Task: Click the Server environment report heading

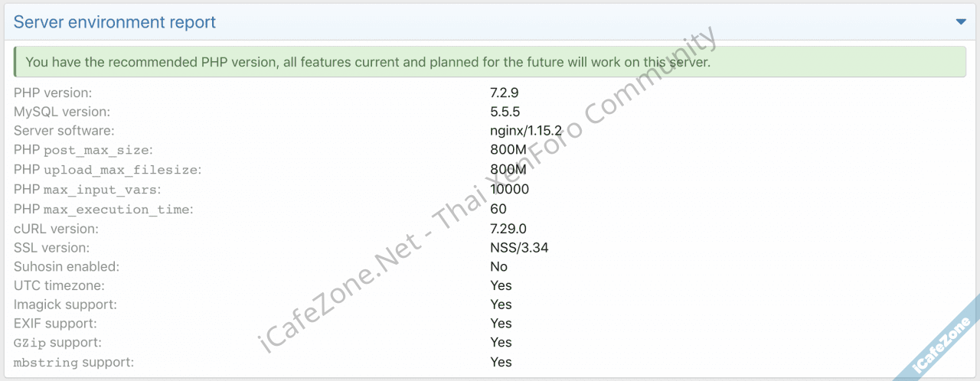Action: tap(115, 22)
